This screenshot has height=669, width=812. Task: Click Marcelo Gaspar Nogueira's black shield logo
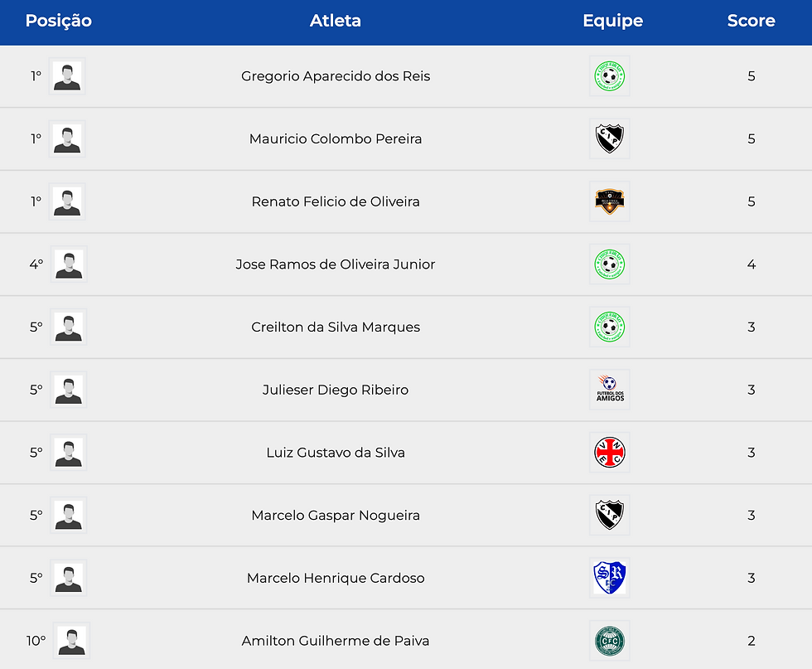(x=609, y=515)
